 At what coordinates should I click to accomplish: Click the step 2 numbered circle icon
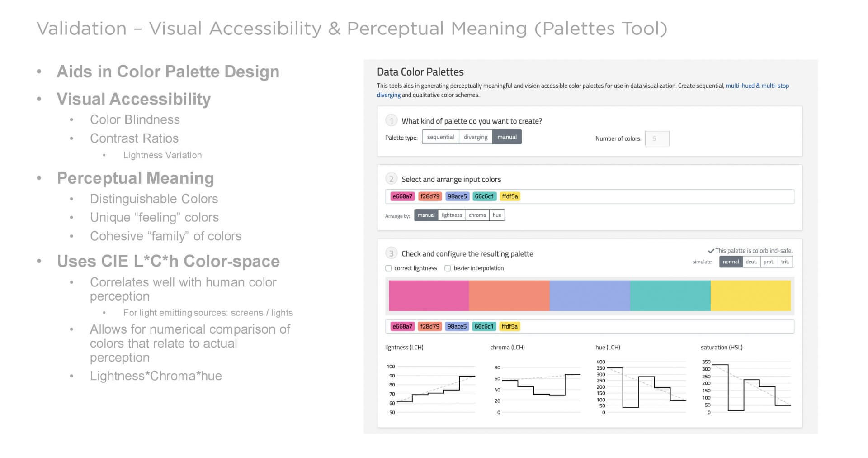[x=391, y=179]
